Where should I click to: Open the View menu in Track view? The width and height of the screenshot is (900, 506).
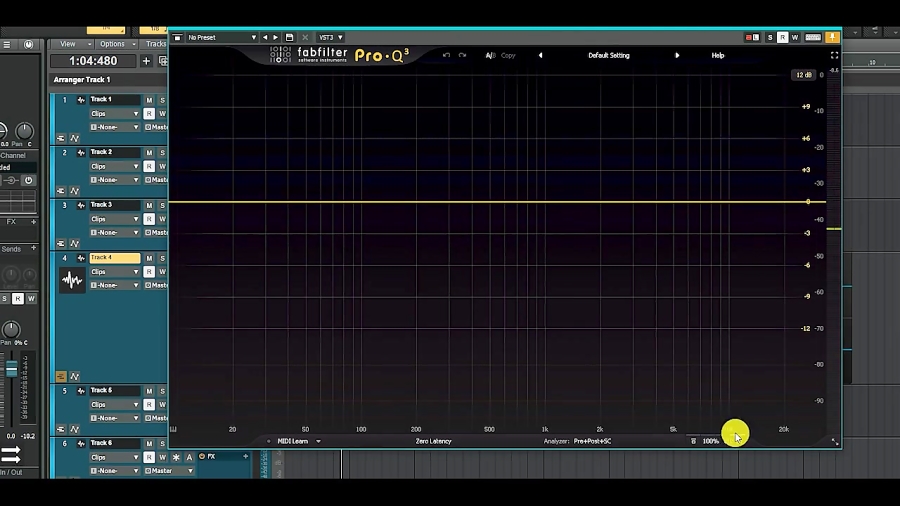72,44
